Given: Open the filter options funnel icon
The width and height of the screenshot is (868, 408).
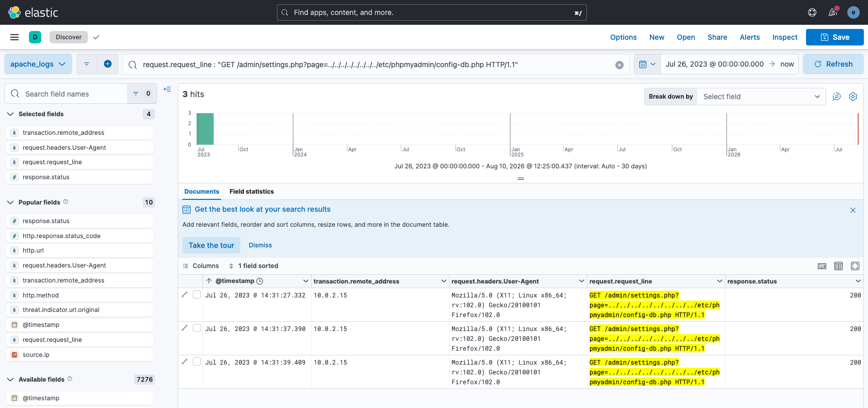Looking at the screenshot, I should (x=87, y=64).
